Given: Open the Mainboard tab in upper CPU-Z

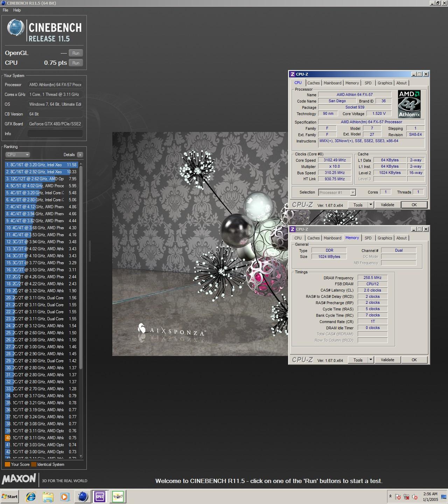Looking at the screenshot, I should click(332, 83).
